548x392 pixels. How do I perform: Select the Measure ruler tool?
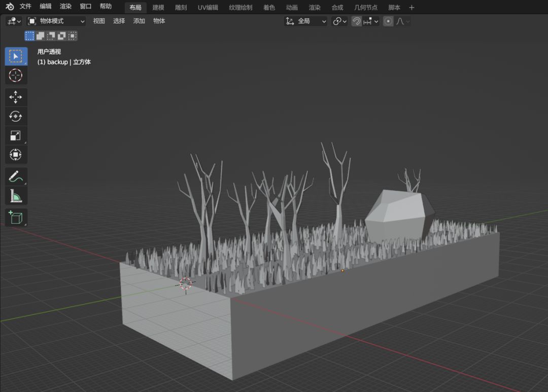(16, 195)
